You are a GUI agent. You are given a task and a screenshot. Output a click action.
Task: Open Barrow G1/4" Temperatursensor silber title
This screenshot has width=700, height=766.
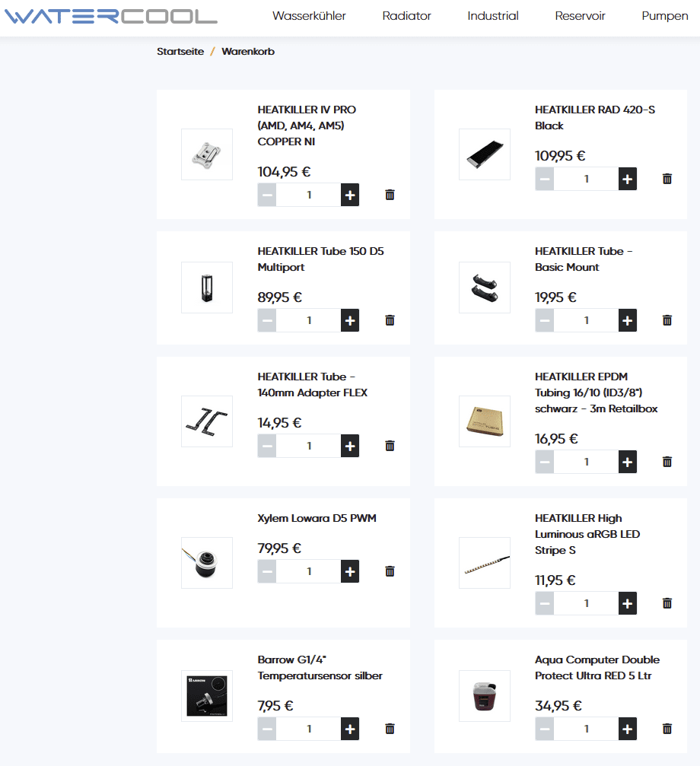coord(320,668)
